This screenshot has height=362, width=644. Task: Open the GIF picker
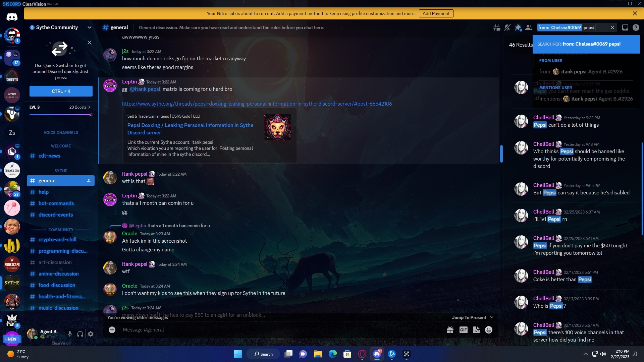(463, 330)
